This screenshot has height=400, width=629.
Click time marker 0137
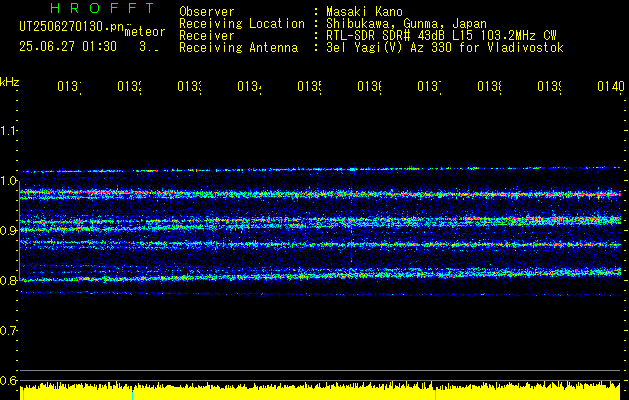(x=429, y=86)
